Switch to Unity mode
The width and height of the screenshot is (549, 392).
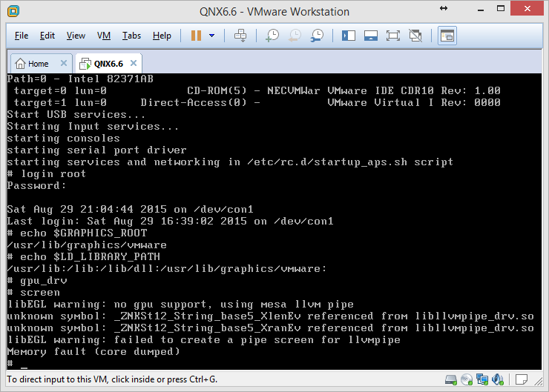tap(415, 35)
